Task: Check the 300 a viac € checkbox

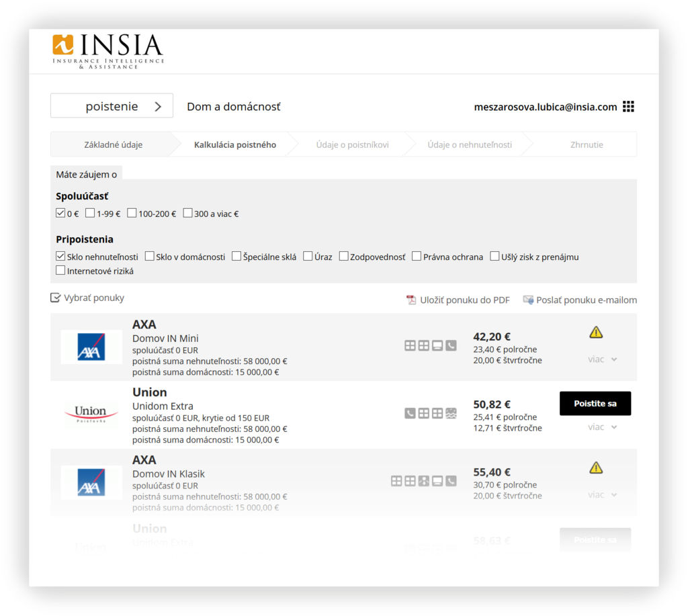Action: coord(188,213)
